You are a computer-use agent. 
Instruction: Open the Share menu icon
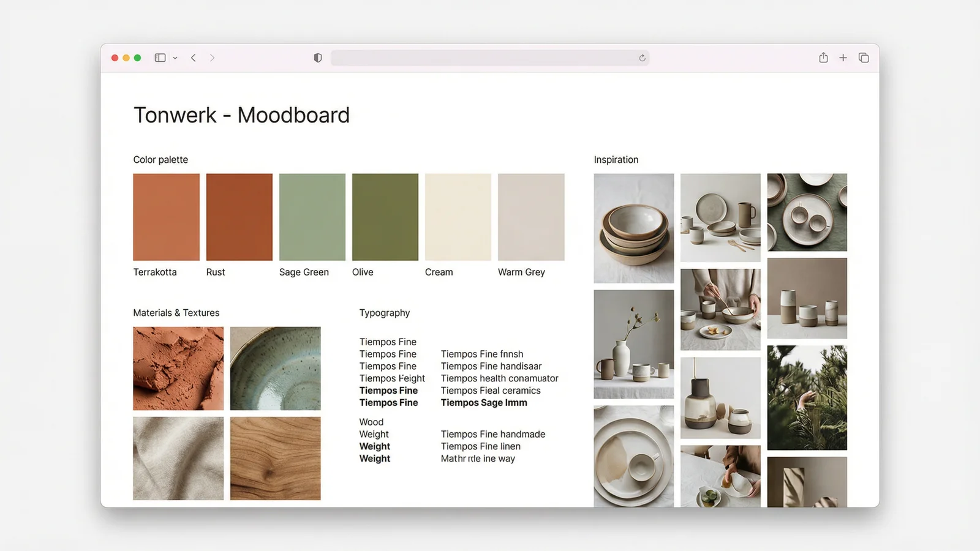(823, 58)
